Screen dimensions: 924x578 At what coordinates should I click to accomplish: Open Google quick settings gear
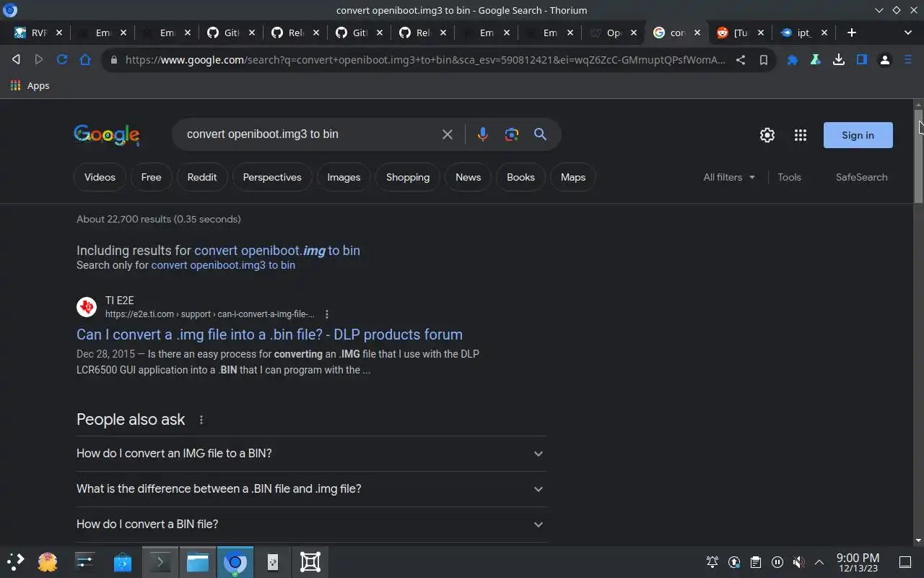pyautogui.click(x=767, y=135)
